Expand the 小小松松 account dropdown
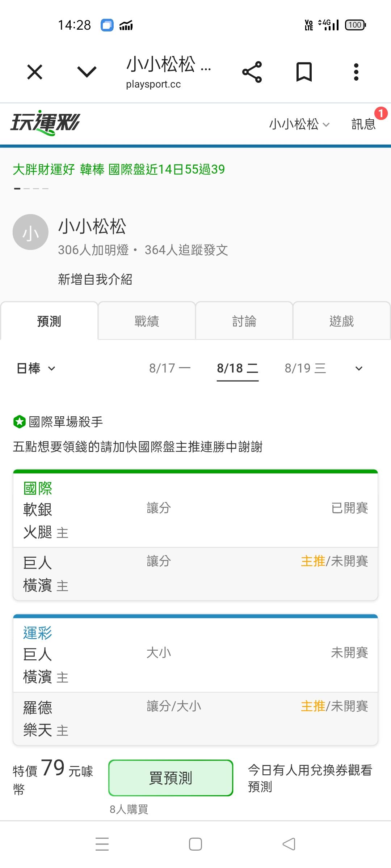Viewport: 391px width, 868px height. pos(299,124)
